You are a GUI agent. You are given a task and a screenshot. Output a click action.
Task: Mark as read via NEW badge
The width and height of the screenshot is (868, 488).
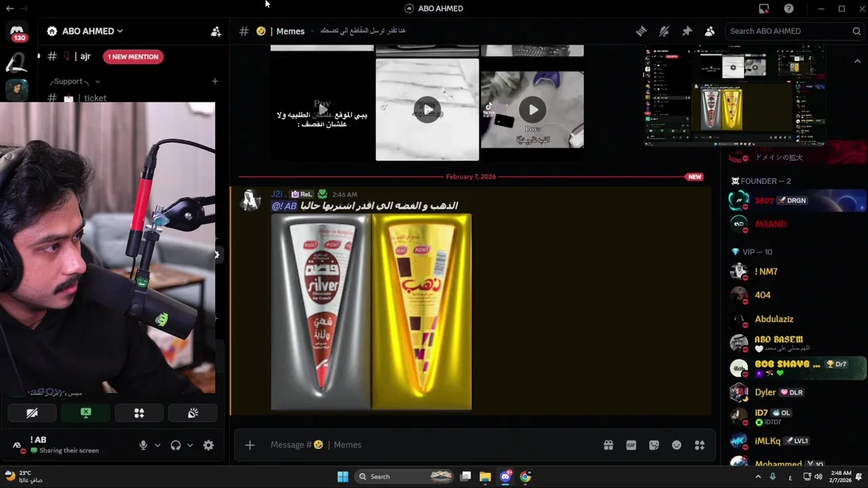pyautogui.click(x=694, y=177)
